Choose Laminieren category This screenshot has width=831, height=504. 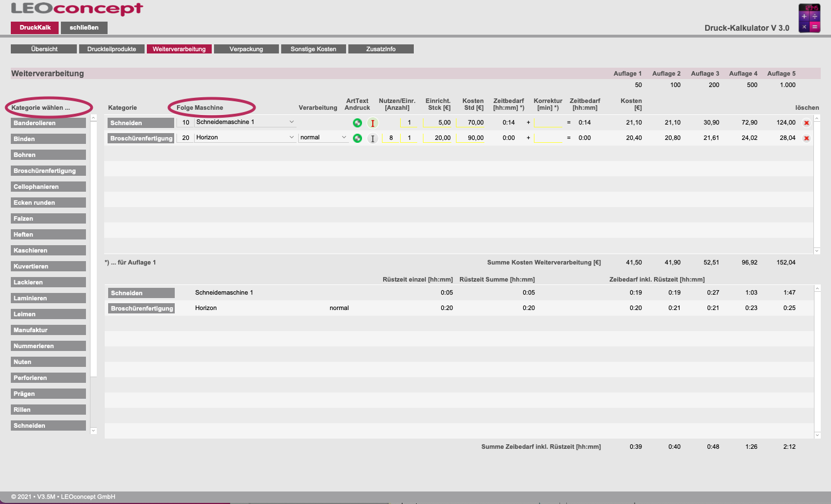(x=48, y=298)
